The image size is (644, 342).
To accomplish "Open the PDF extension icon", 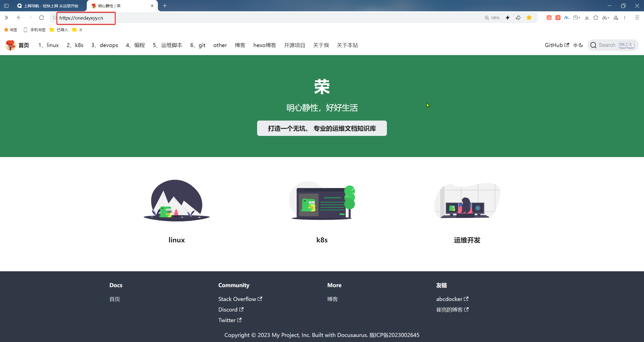I will tap(549, 18).
